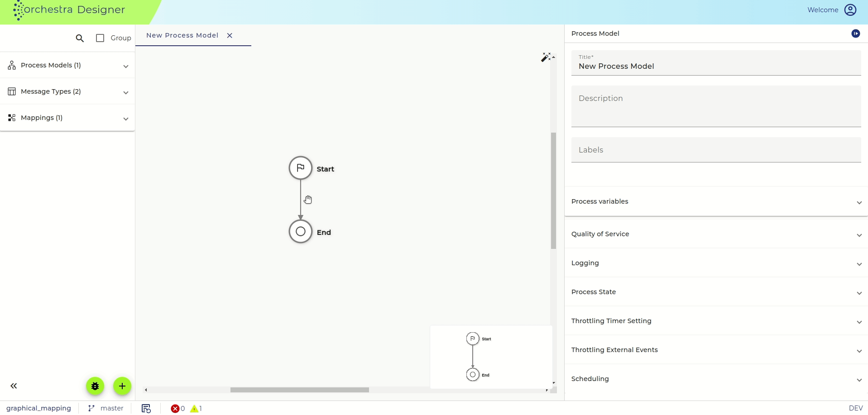This screenshot has height=415, width=868.
Task: Click the orchestra Designer logo
Action: pyautogui.click(x=69, y=10)
